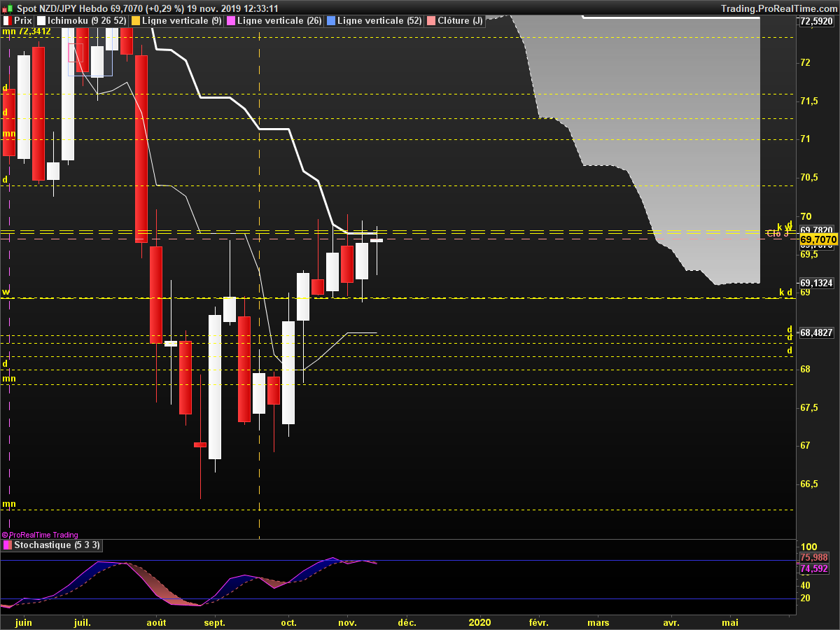Click the ProRealTime Trading watermark link
This screenshot has width=840, height=630.
coord(40,535)
